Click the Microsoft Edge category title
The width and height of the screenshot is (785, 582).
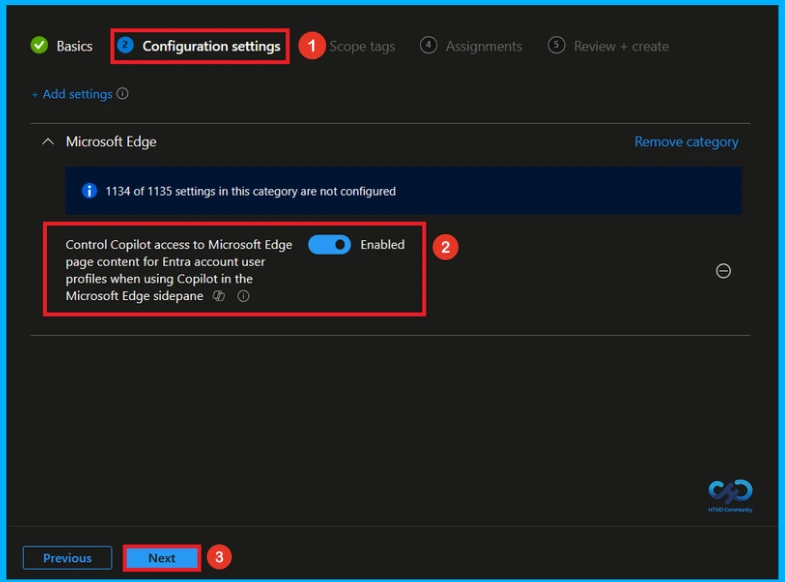[111, 142]
